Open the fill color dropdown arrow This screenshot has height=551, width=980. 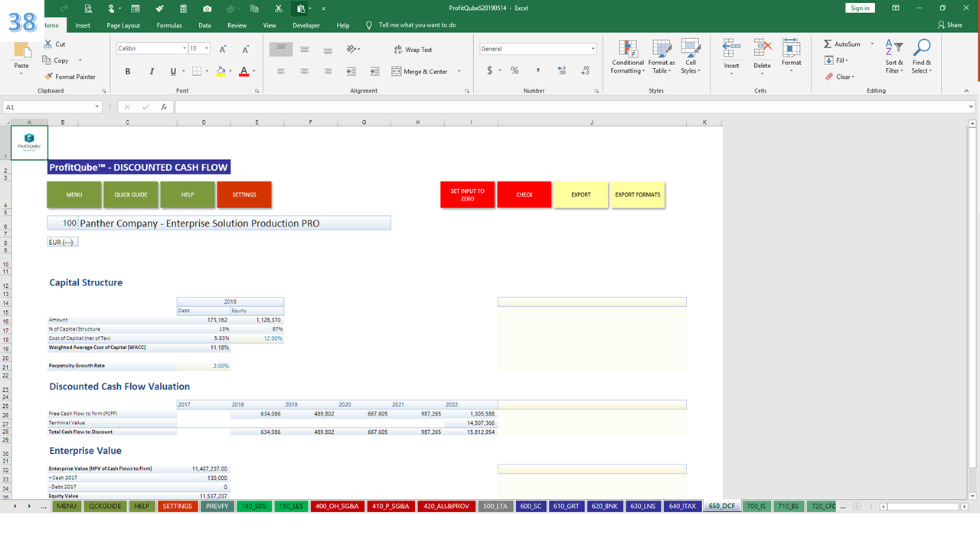(230, 71)
